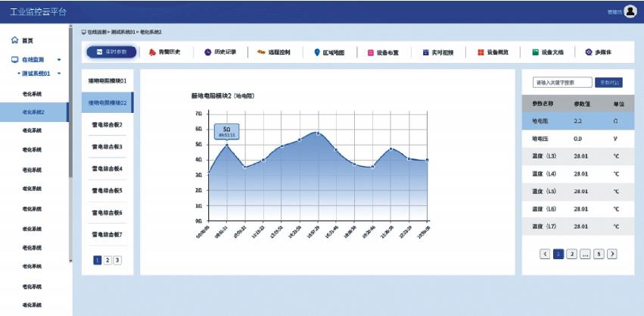The height and width of the screenshot is (316, 644).
Task: Toggle the triangle left of 测试系统01
Action: coord(18,74)
